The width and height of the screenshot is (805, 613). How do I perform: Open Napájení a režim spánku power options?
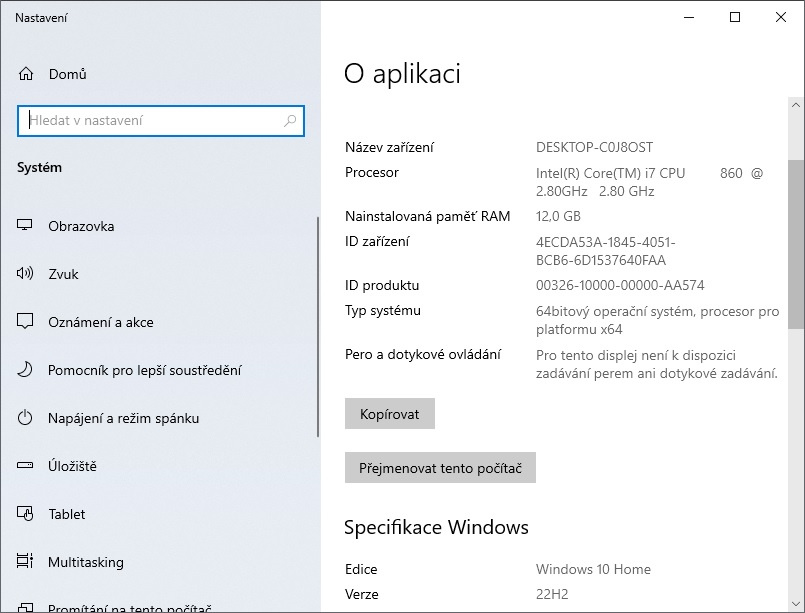[x=24, y=418]
